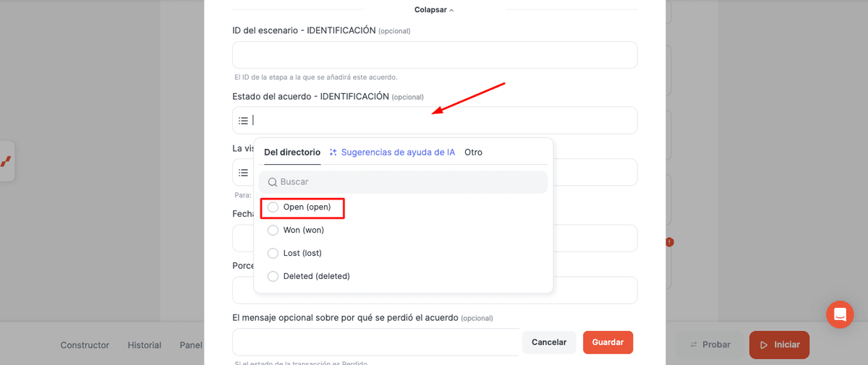Viewport: 868px width, 365px height.
Task: Click the magnifier icon in Buscar box
Action: point(273,182)
